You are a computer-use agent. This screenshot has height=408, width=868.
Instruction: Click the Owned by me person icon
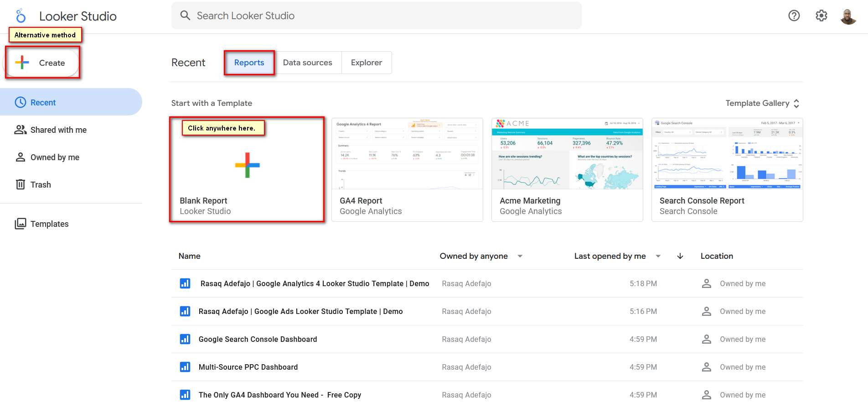click(x=21, y=157)
